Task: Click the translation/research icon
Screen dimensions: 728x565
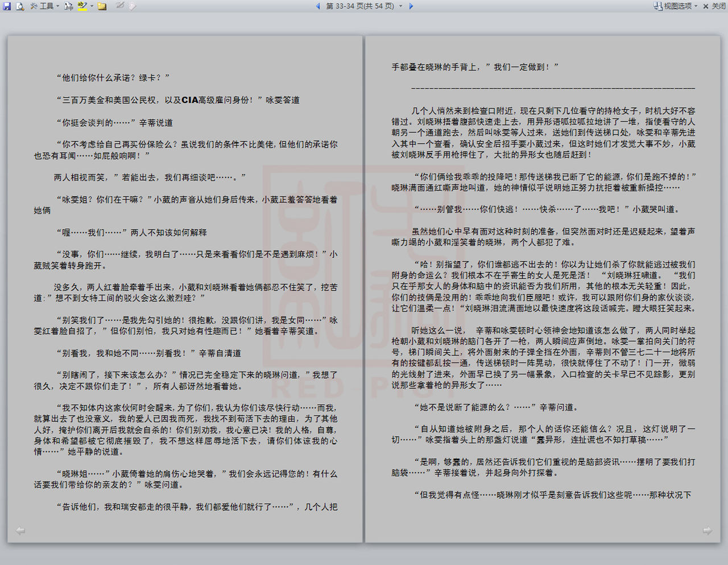Action: pyautogui.click(x=69, y=6)
